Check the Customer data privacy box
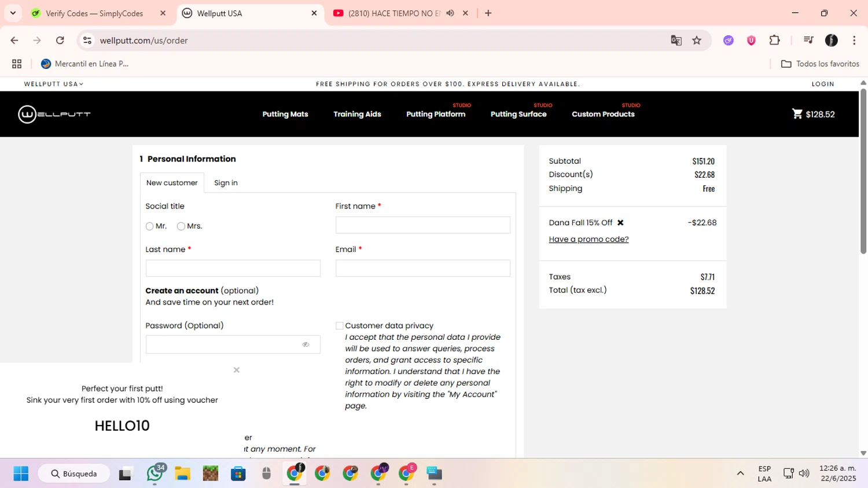 coord(340,326)
